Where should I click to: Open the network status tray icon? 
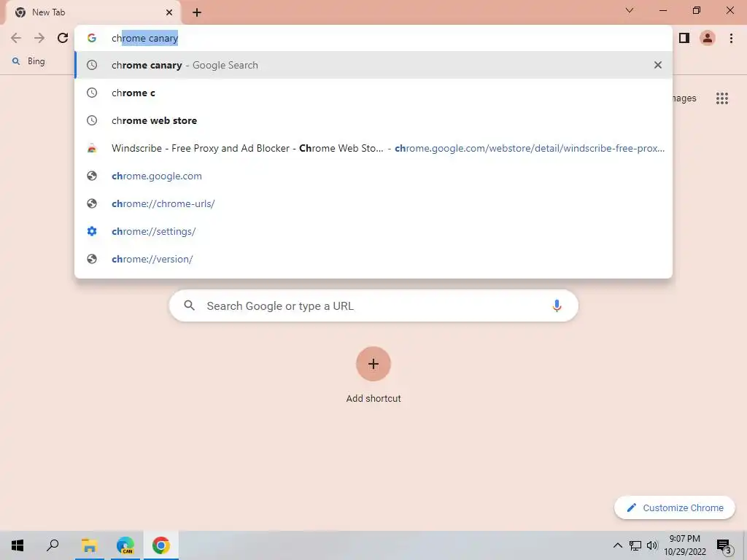click(635, 545)
